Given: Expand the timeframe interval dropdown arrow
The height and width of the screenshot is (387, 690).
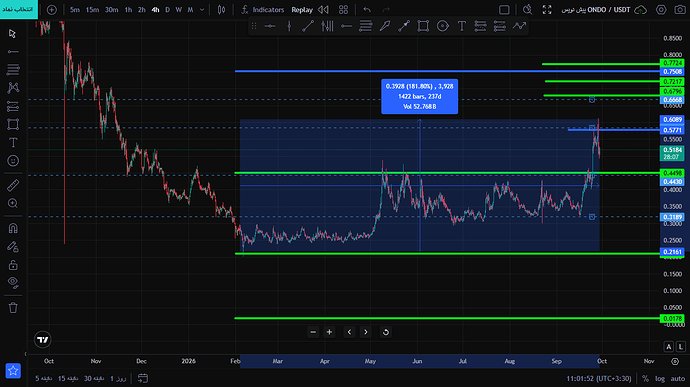Looking at the screenshot, I should pos(202,10).
